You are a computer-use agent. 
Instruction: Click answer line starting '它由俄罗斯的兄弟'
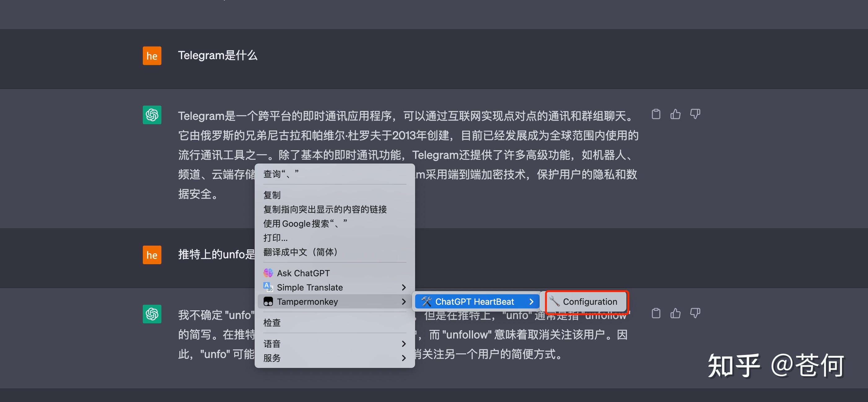(408, 135)
